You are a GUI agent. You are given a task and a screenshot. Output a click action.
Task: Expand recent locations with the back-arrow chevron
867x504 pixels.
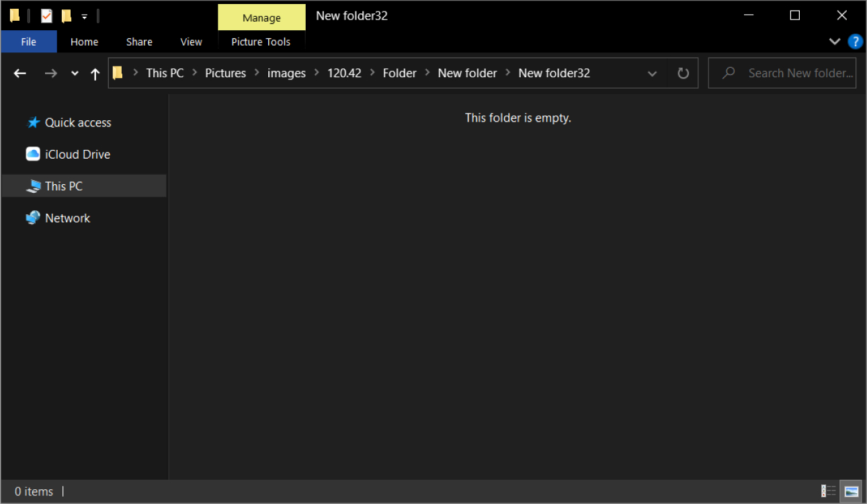coord(74,73)
